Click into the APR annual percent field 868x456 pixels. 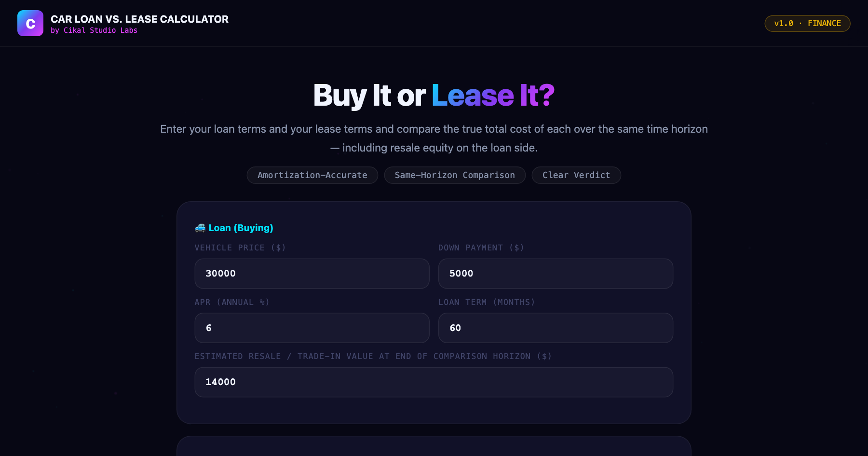(312, 328)
